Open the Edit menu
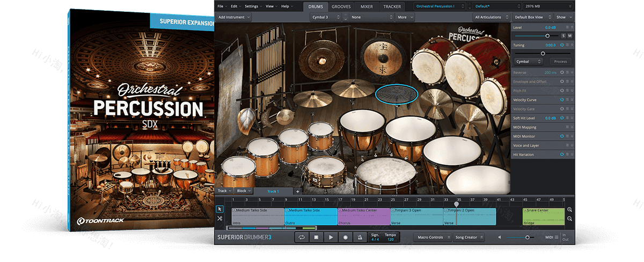644x262 pixels. click(x=235, y=6)
